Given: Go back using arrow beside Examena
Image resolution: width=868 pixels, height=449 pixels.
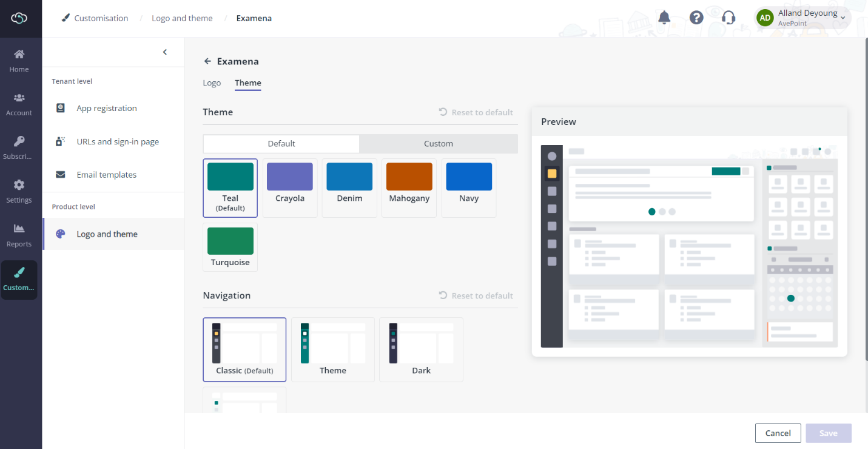Looking at the screenshot, I should pyautogui.click(x=207, y=61).
